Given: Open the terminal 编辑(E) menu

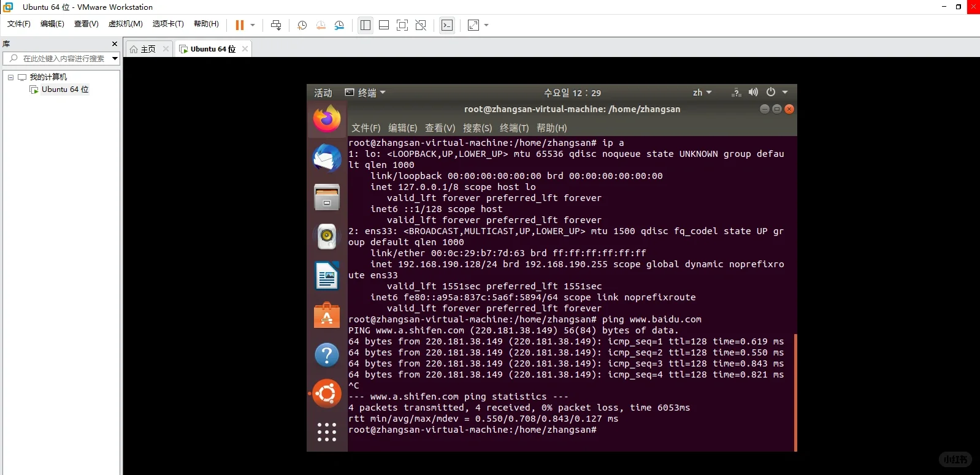Looking at the screenshot, I should (403, 128).
